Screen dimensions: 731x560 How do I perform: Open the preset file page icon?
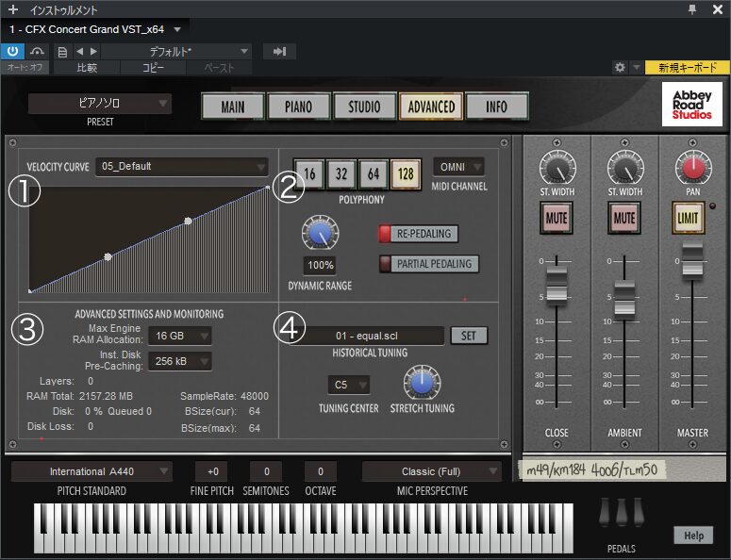click(62, 52)
